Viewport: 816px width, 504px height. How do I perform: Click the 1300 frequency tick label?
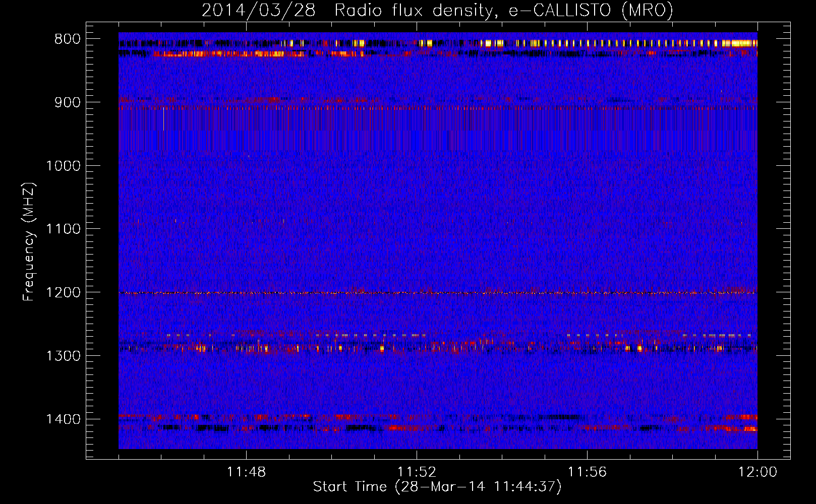[63, 356]
